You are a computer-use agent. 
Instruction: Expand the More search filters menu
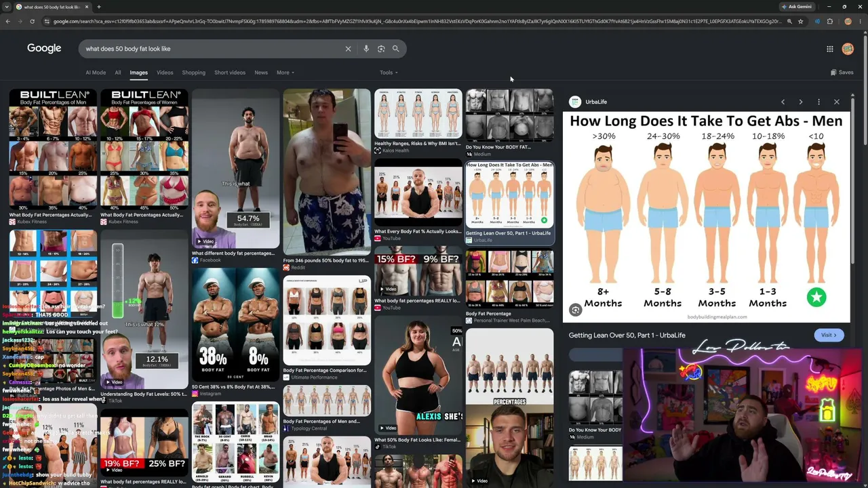[x=285, y=73]
